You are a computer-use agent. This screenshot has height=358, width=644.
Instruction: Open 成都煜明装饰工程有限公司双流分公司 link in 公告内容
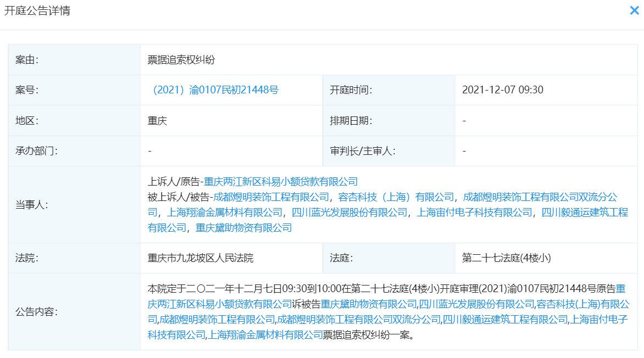359,320
